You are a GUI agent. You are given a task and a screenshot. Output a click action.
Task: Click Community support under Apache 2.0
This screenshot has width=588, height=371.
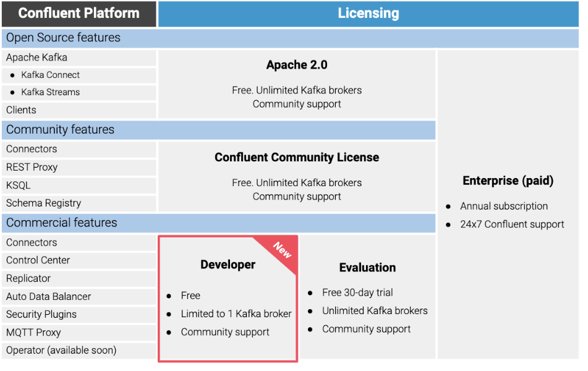pos(297,104)
